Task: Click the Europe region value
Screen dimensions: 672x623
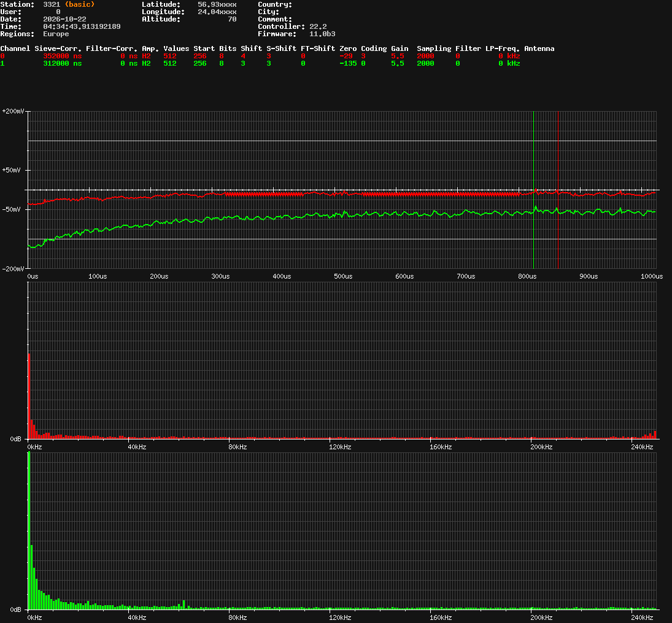Action: click(56, 34)
